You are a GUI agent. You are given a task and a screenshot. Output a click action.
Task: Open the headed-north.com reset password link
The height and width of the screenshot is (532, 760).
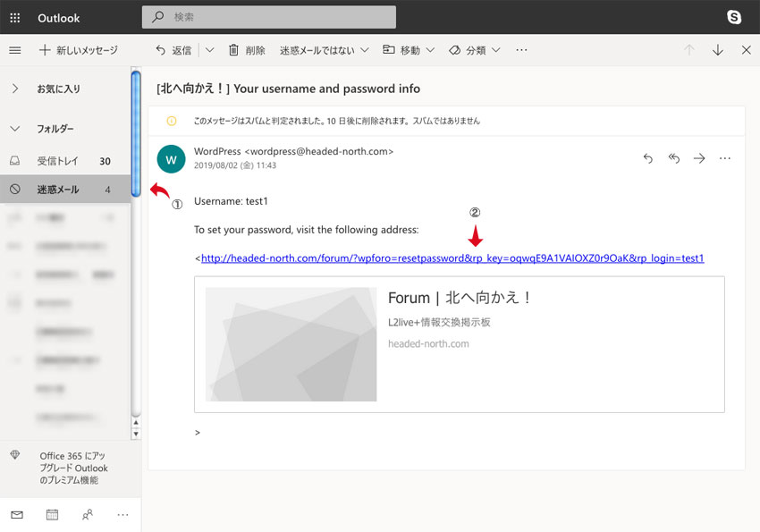[452, 258]
